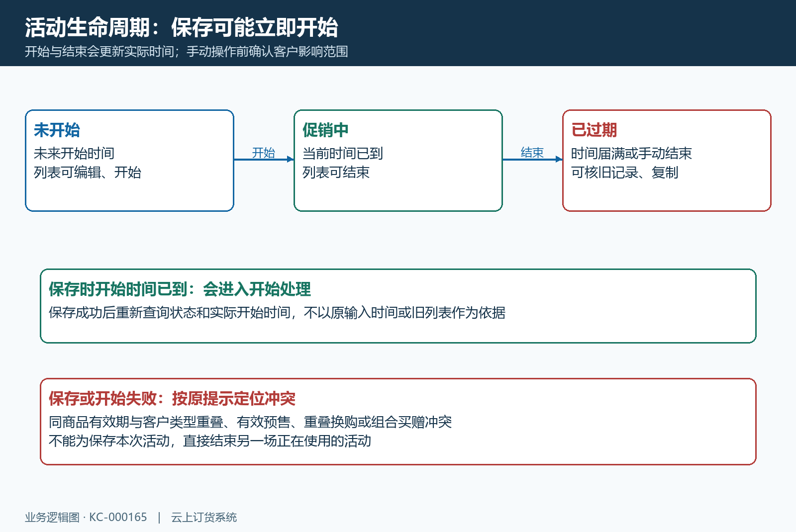The width and height of the screenshot is (796, 532).
Task: Click footer text 云上订货系统
Action: coord(204,518)
